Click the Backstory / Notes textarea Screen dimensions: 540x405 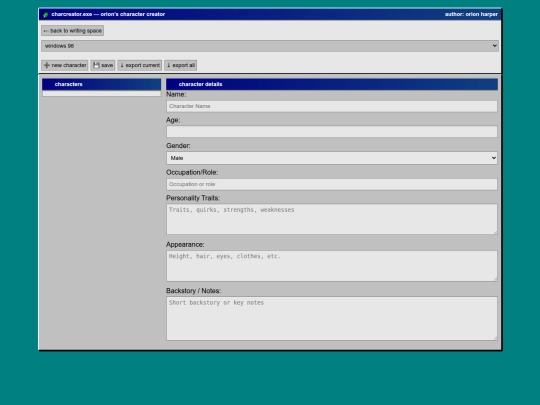click(x=332, y=319)
